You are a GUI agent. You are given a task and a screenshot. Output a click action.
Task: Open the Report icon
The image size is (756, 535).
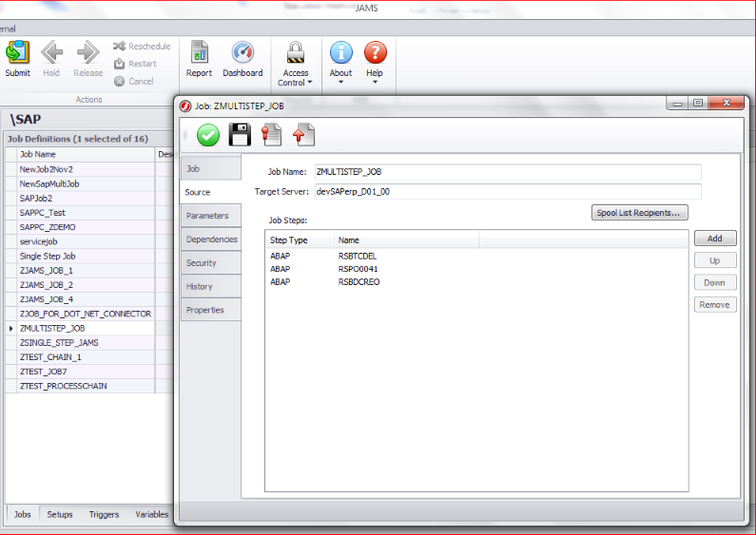pos(199,52)
